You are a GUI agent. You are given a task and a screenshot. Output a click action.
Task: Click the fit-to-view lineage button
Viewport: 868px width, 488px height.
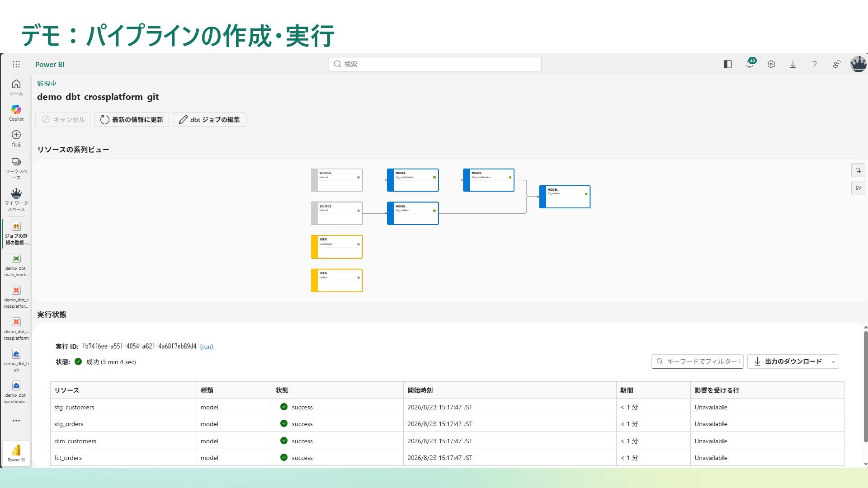(858, 188)
